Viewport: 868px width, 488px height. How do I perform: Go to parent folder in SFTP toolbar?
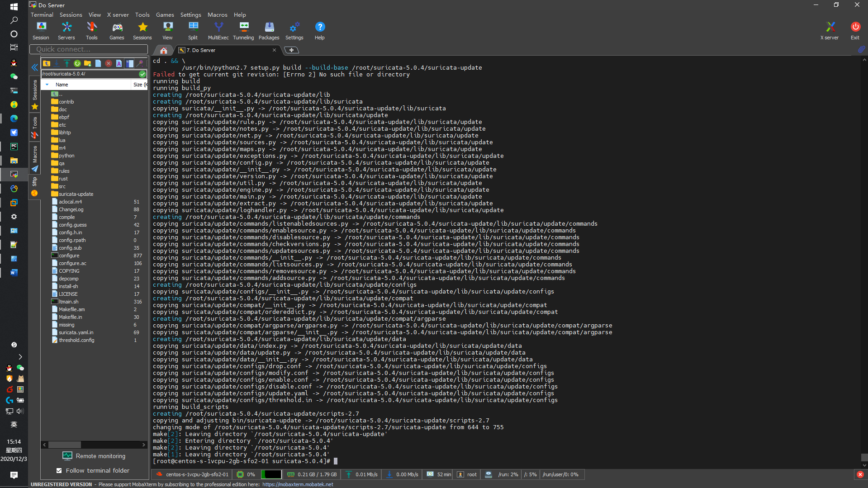coord(47,63)
